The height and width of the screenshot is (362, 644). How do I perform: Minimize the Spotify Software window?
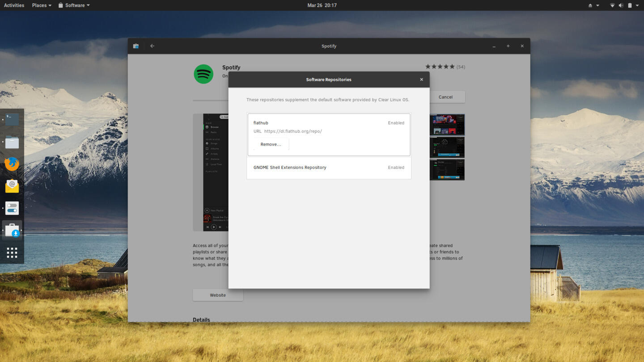pyautogui.click(x=494, y=46)
